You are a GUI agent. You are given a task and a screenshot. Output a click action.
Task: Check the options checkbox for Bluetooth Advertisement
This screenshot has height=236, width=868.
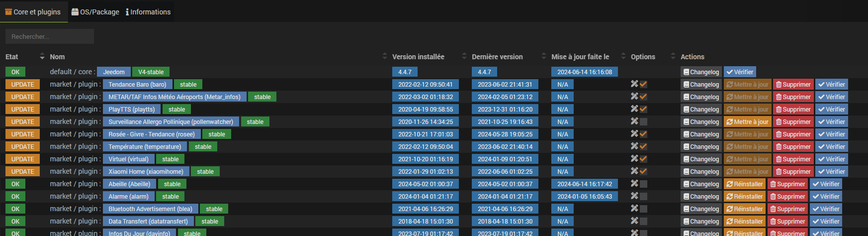(643, 209)
